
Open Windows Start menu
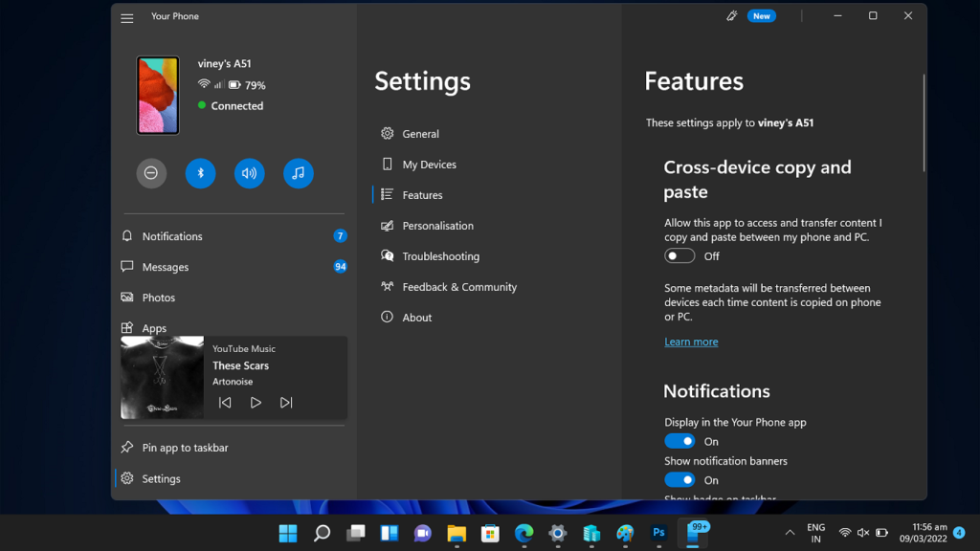click(x=288, y=533)
